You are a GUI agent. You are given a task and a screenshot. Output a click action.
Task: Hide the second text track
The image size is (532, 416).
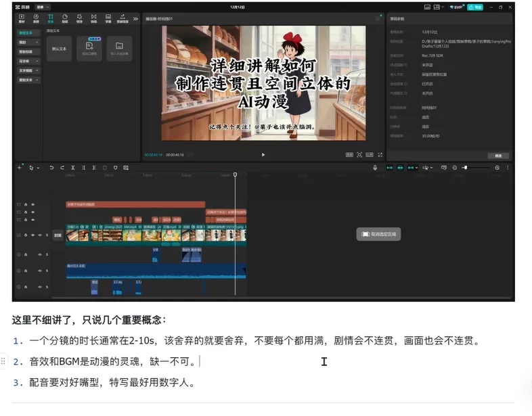(33, 212)
